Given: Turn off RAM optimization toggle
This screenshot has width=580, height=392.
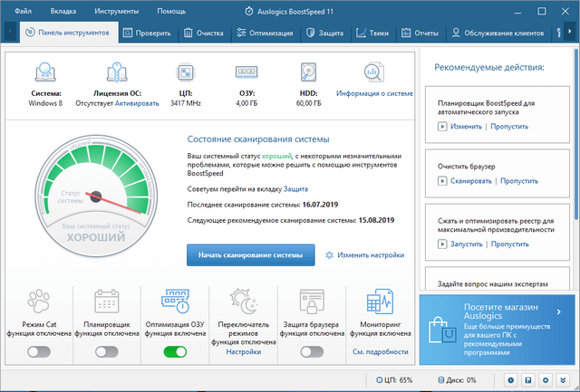Looking at the screenshot, I should (x=175, y=351).
